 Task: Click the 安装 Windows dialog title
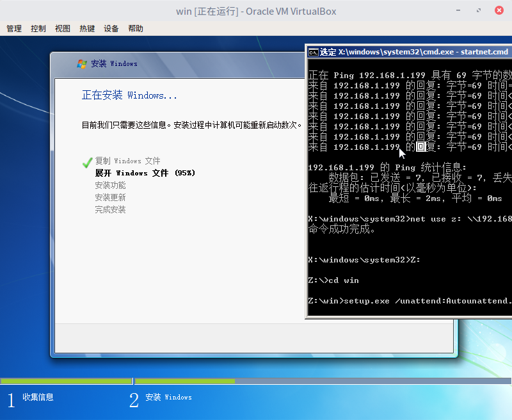115,63
